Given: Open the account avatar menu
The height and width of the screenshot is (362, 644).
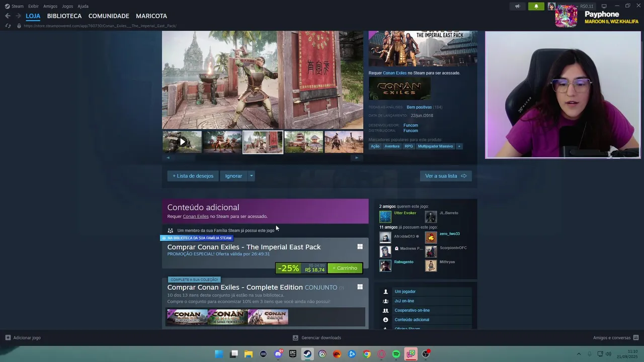Looking at the screenshot, I should [x=551, y=7].
